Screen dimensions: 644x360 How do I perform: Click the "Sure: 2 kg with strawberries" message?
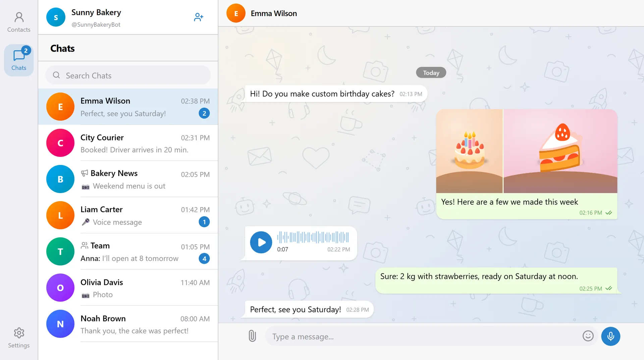point(496,281)
